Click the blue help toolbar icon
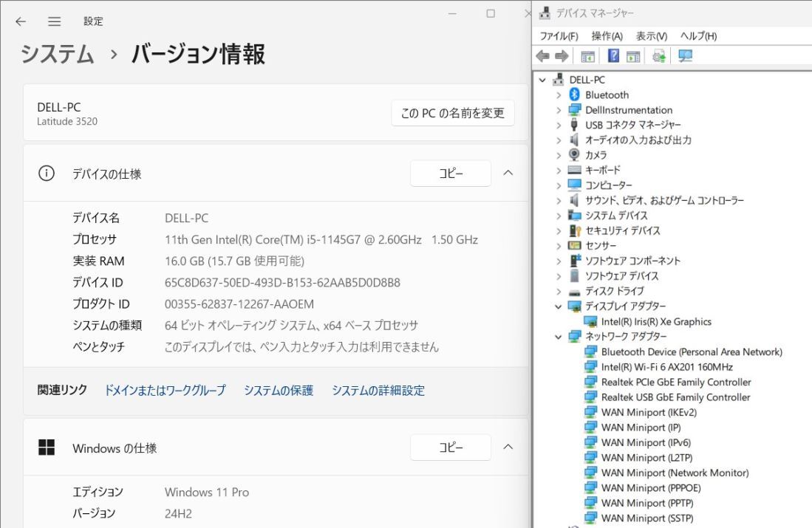 coord(613,55)
